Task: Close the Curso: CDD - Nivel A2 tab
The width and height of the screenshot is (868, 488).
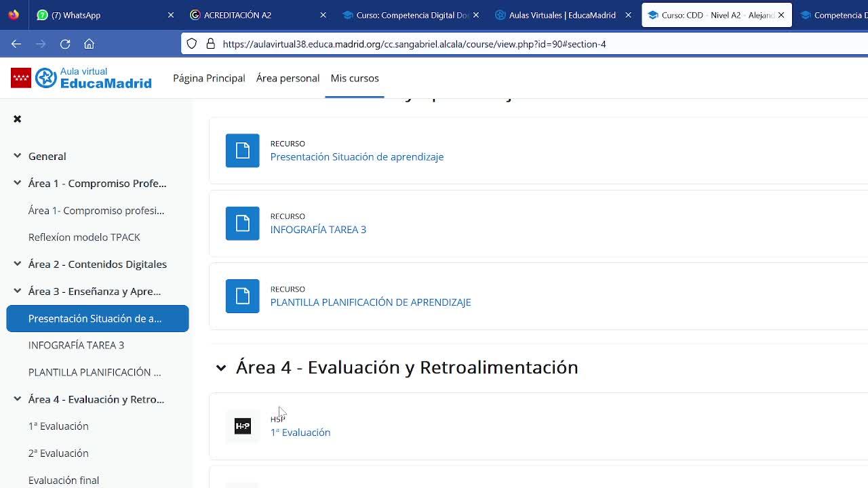Action: point(781,15)
